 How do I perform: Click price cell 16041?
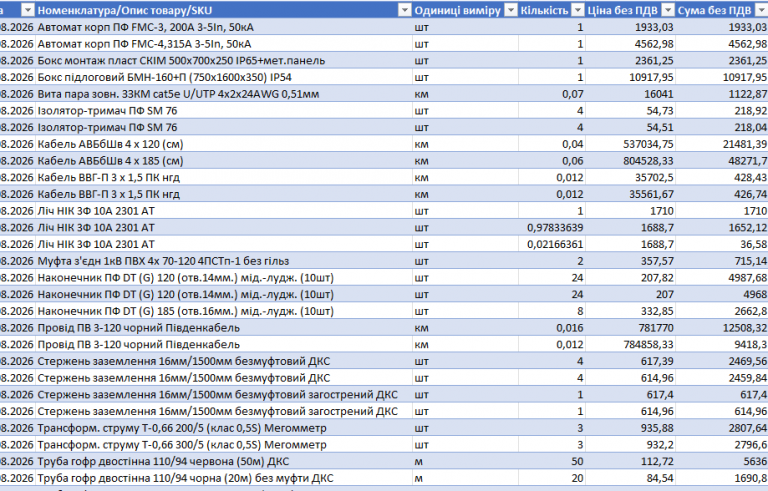coord(630,94)
